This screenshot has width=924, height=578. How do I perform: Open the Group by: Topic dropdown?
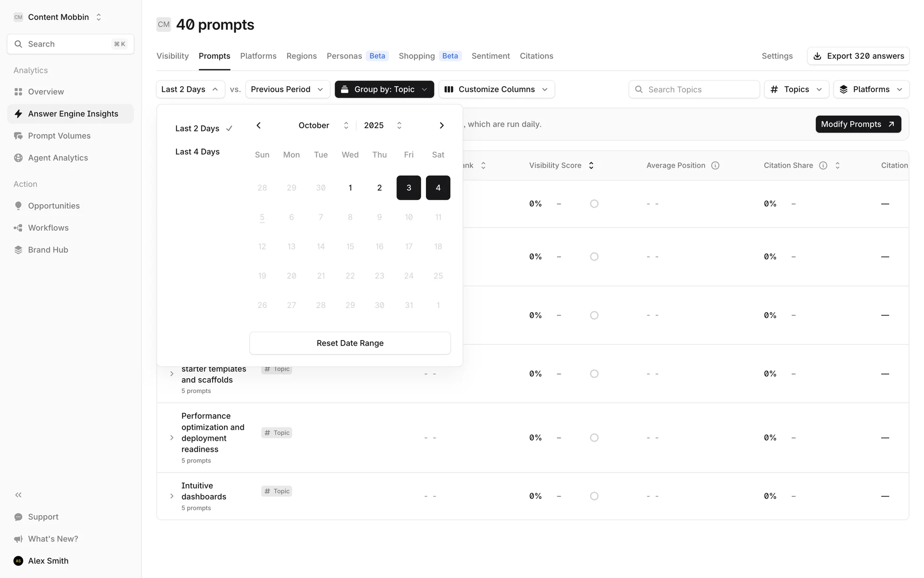coord(384,90)
